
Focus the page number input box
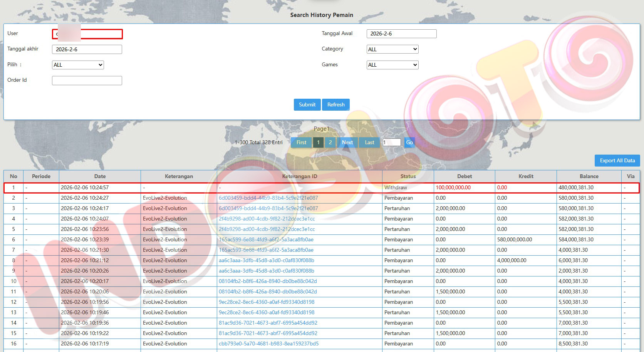(392, 142)
